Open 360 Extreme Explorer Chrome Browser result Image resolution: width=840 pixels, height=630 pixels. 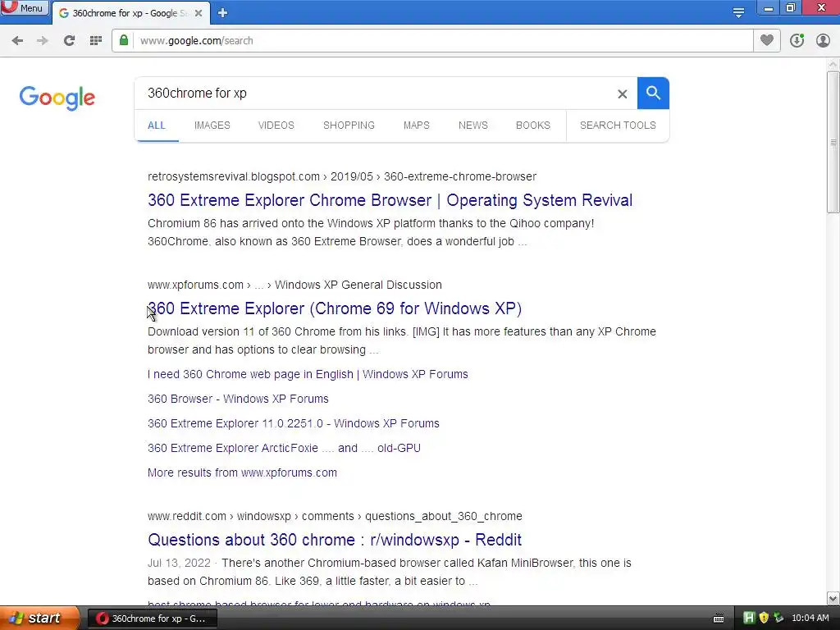[390, 200]
